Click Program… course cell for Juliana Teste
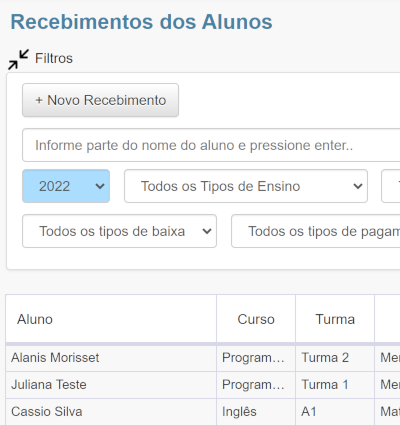 coord(256,385)
